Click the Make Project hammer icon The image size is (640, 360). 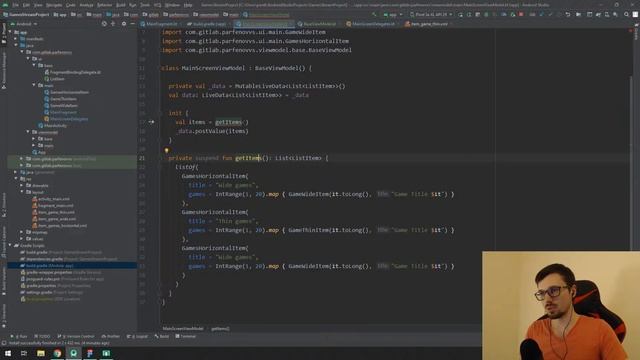[x=374, y=14]
